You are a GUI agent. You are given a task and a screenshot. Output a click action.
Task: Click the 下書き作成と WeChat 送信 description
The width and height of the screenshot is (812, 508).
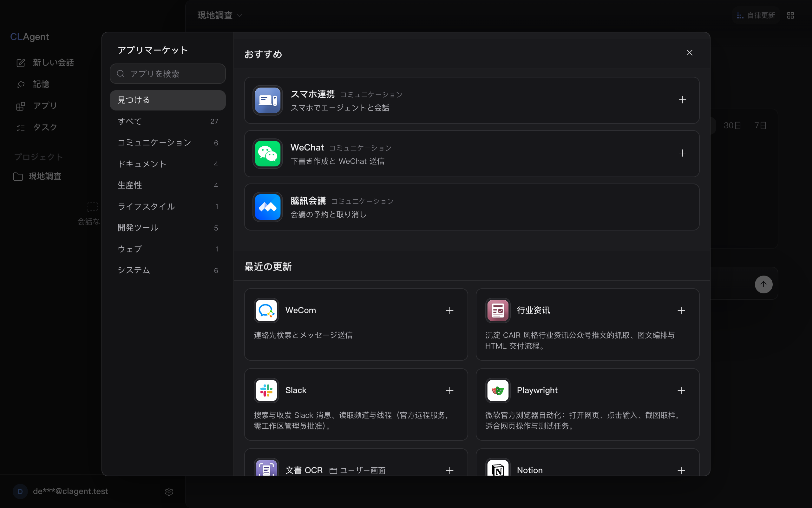337,161
